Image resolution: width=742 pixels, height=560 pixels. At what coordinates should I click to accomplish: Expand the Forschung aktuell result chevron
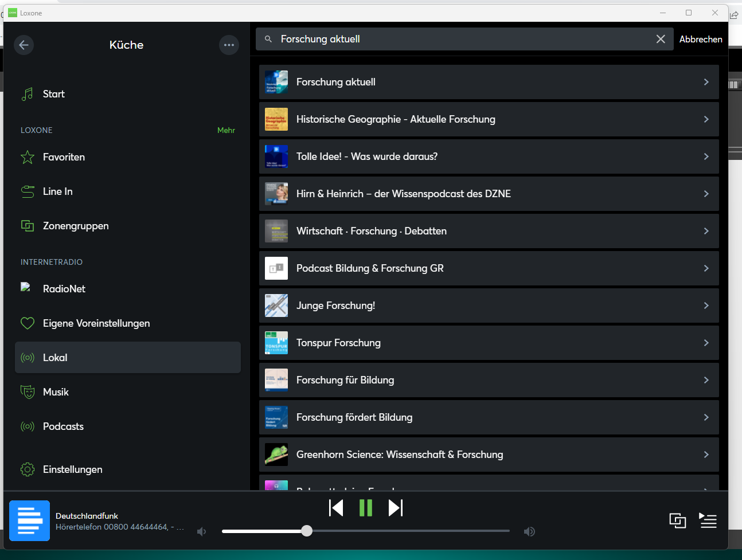(706, 82)
